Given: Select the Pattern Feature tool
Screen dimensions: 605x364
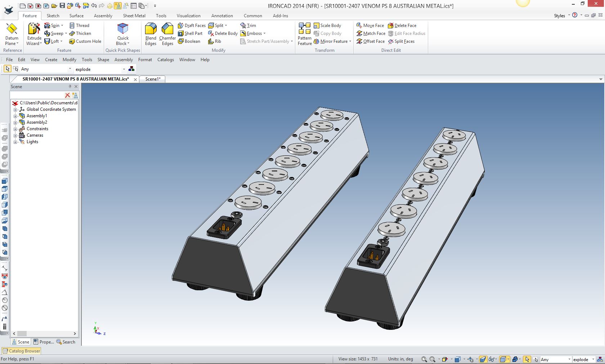Looking at the screenshot, I should pos(305,34).
